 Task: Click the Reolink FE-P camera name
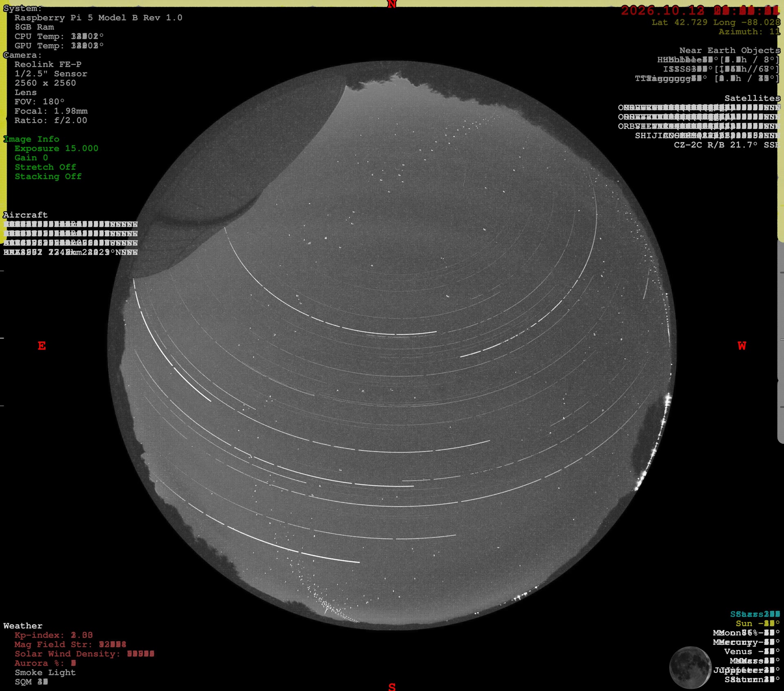[48, 64]
